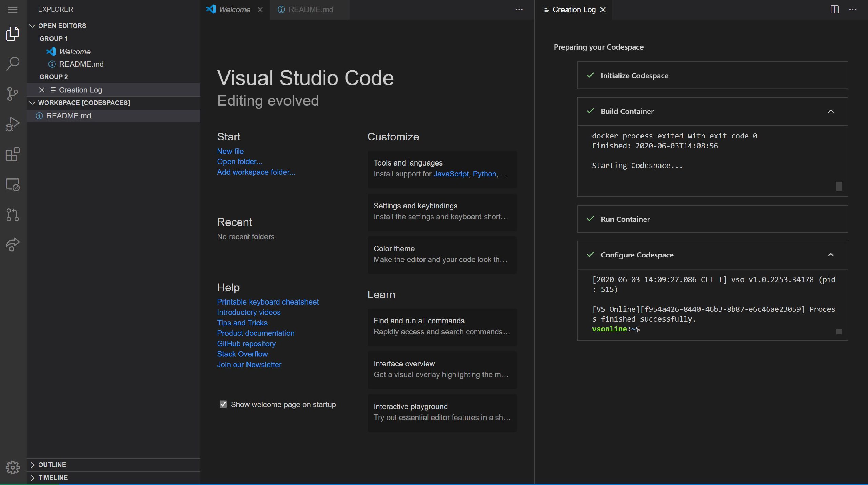Viewport: 868px width, 485px height.
Task: Collapse the Open Editors section
Action: [x=32, y=26]
